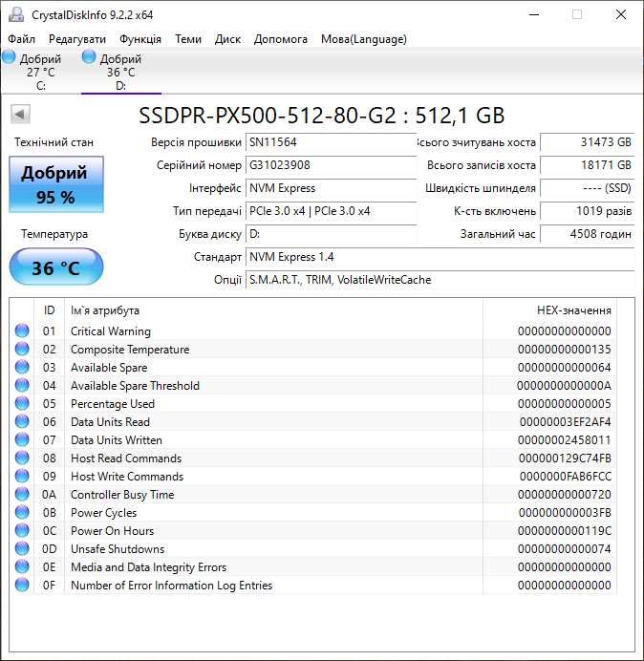The height and width of the screenshot is (661, 644).
Task: Open the Мова(Language) menu
Action: click(363, 39)
